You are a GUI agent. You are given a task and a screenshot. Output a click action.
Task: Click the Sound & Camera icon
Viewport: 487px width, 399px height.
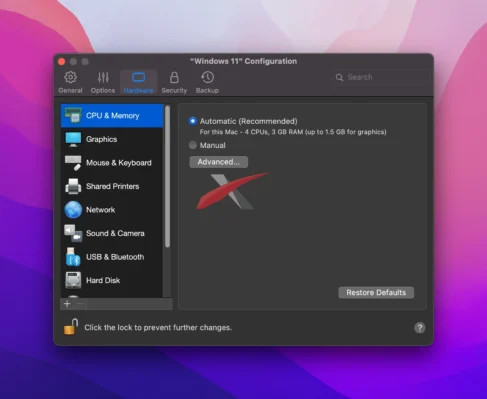73,233
